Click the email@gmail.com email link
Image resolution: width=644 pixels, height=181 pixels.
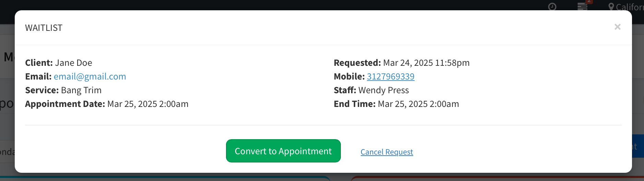90,76
